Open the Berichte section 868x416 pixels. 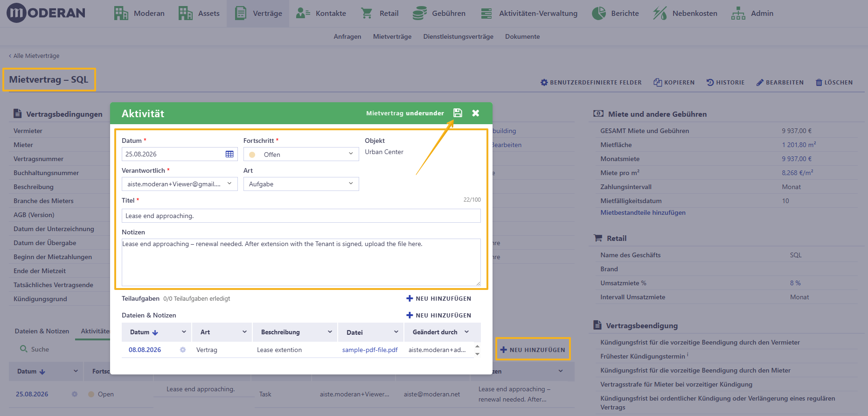click(615, 13)
